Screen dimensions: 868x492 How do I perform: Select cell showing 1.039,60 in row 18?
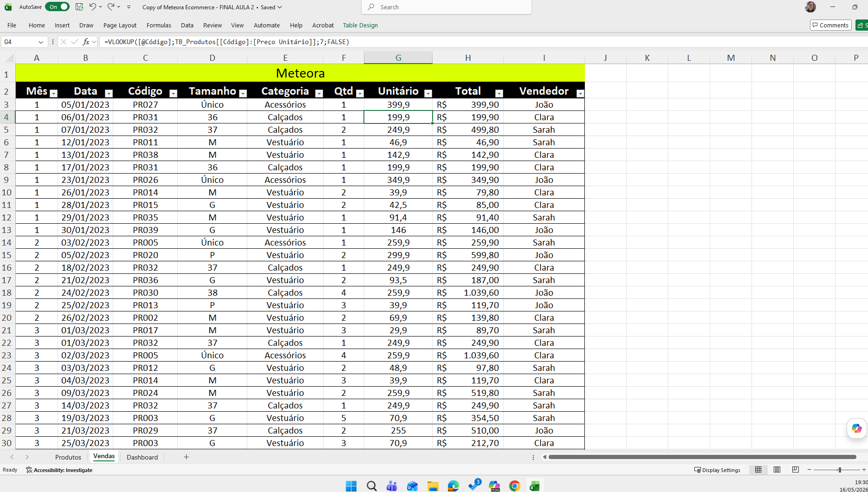(468, 292)
